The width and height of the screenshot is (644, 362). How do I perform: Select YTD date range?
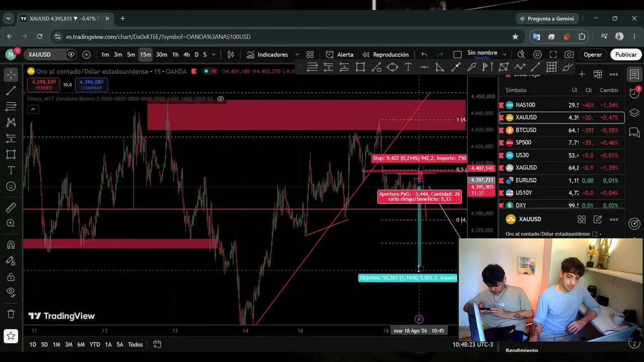coord(95,344)
